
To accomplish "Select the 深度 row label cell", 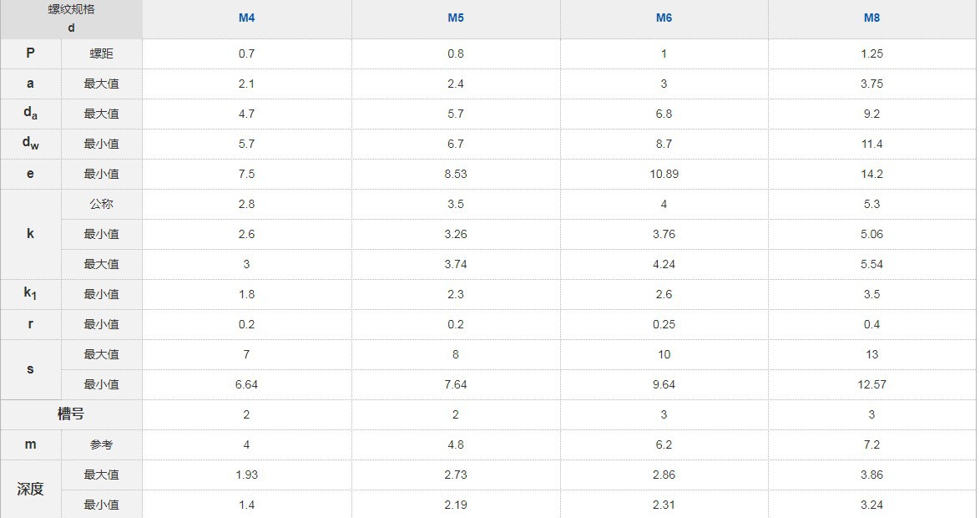I will 31,490.
